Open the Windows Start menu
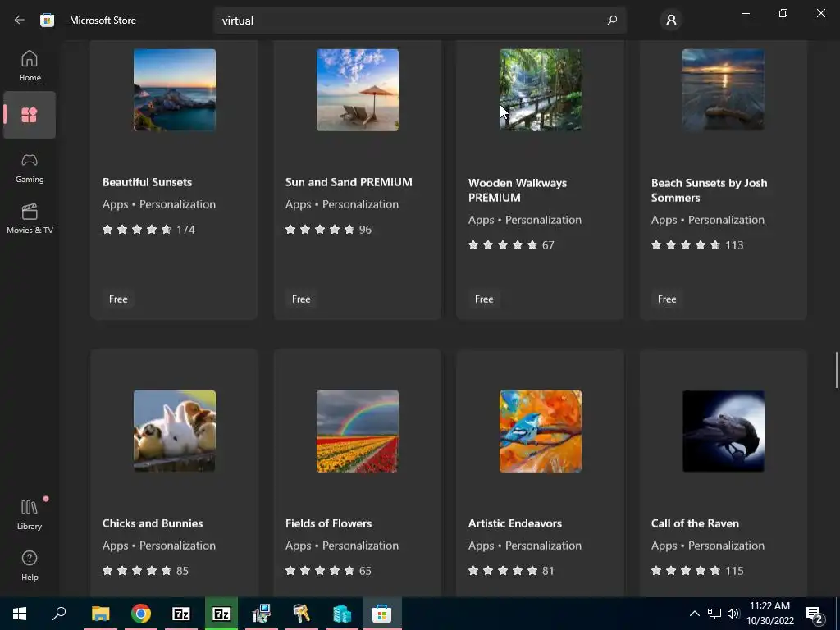Screen dimensions: 840x630 (20, 614)
